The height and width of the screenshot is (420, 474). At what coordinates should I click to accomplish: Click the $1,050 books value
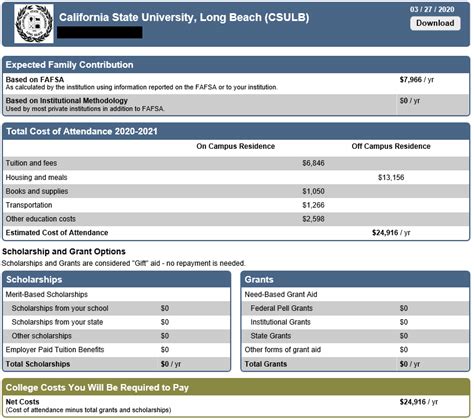313,191
